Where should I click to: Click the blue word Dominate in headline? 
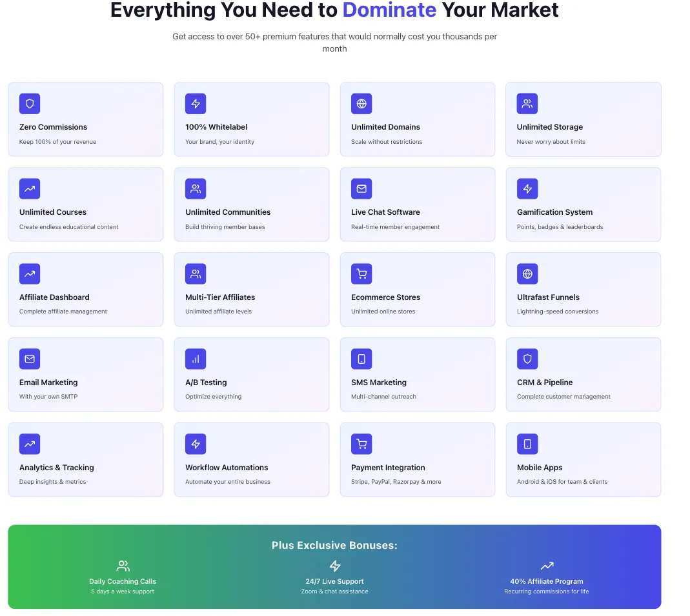pos(389,10)
